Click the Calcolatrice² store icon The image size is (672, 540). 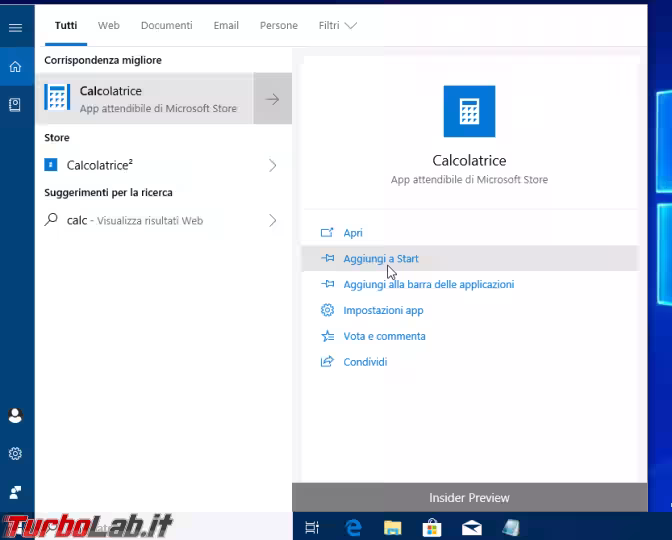coord(51,165)
